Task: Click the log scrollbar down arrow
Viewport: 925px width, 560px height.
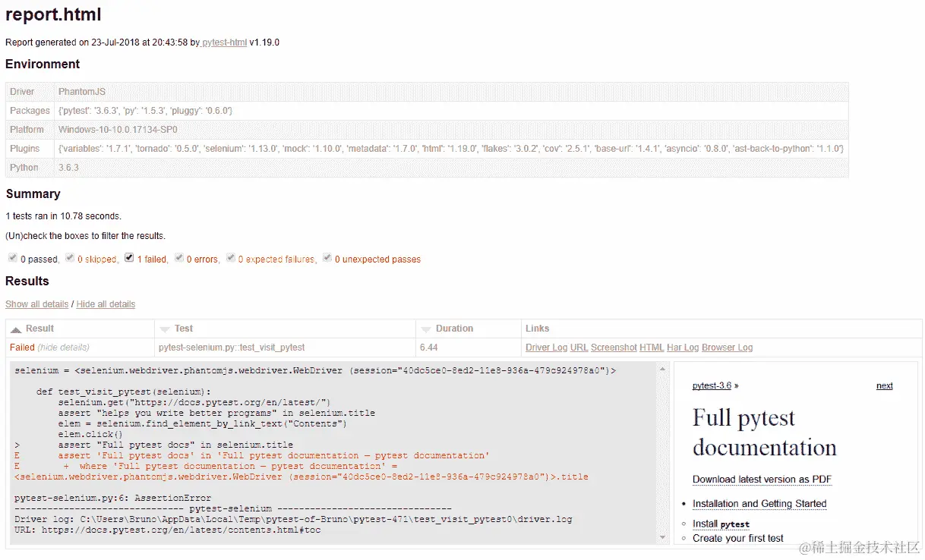Action: [662, 536]
